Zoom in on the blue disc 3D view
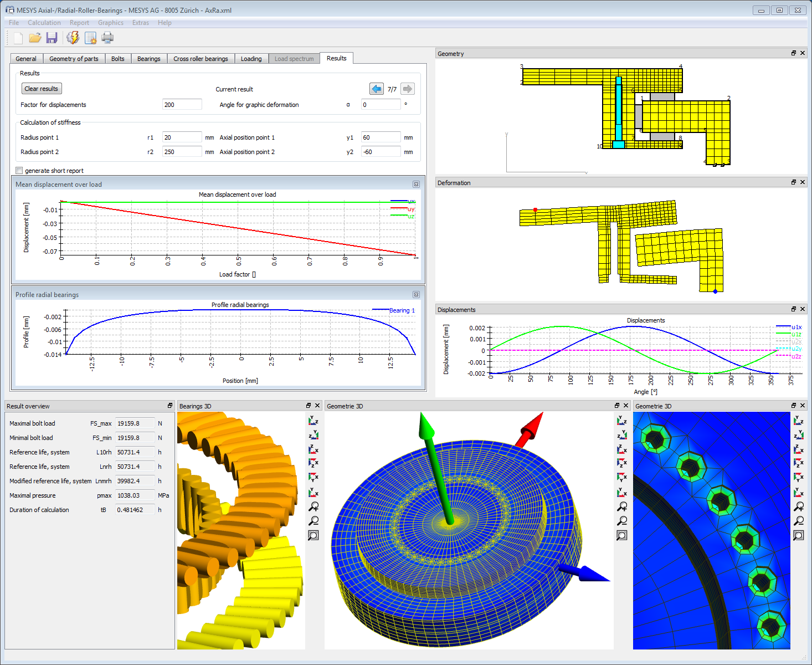 pyautogui.click(x=622, y=507)
